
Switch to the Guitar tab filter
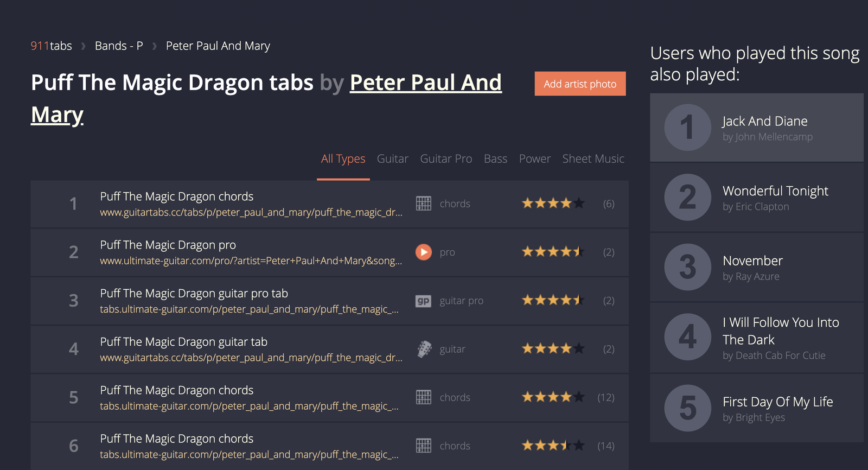click(x=393, y=159)
